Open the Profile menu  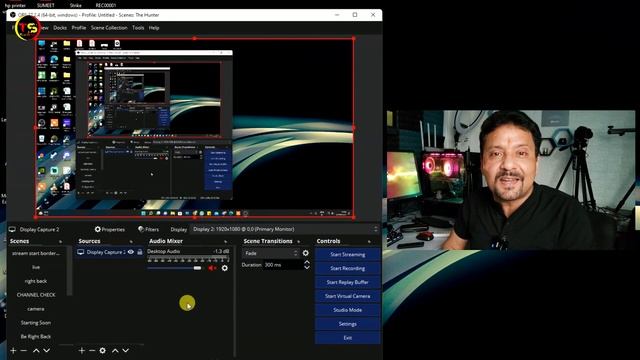coord(79,28)
